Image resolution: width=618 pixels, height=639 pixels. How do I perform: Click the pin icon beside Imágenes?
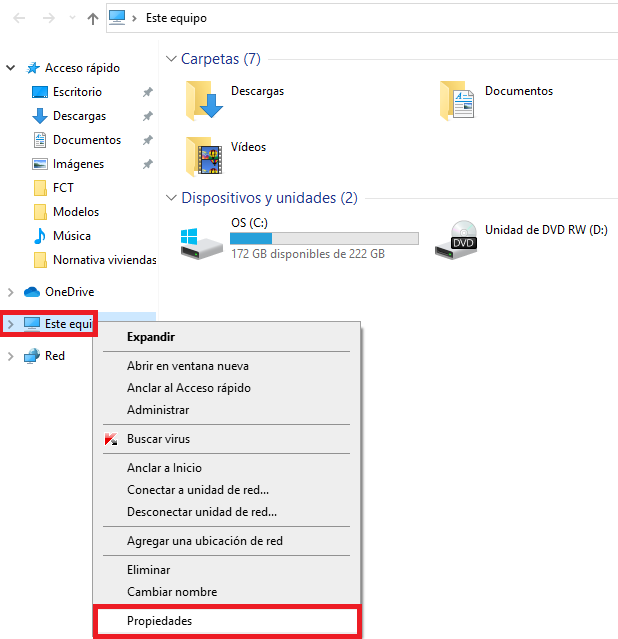(x=148, y=164)
